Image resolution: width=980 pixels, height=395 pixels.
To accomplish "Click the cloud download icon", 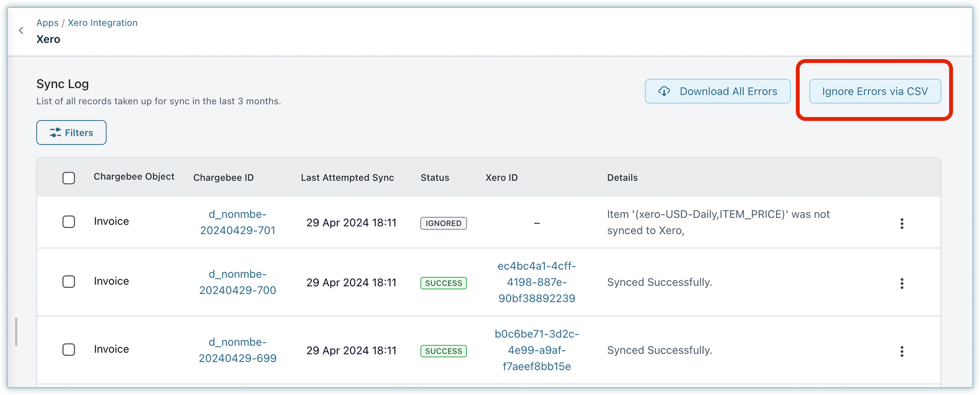I will 664,91.
